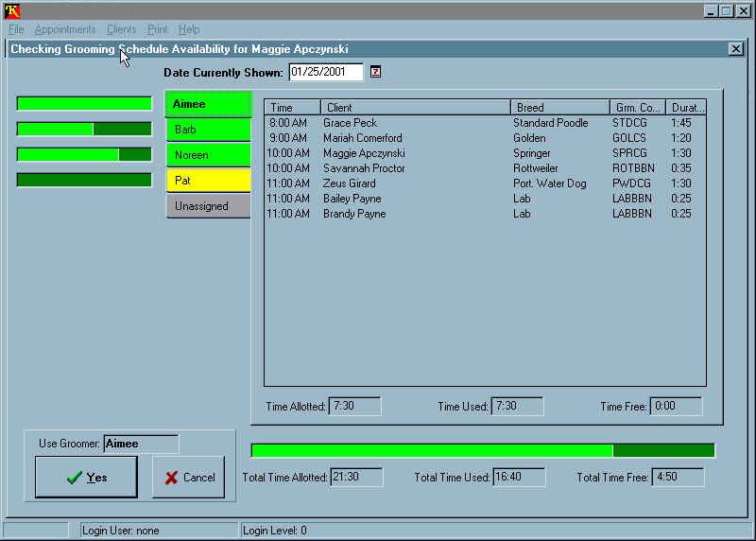Click Aimee's full availability bar
This screenshot has height=541, width=756.
point(84,103)
